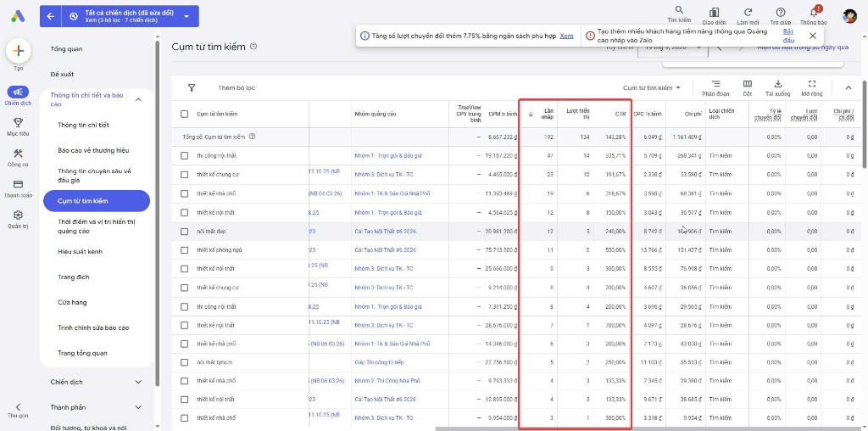Check the box for thi công nội thất, 47 clicks
The height and width of the screenshot is (431, 868).
(x=184, y=155)
